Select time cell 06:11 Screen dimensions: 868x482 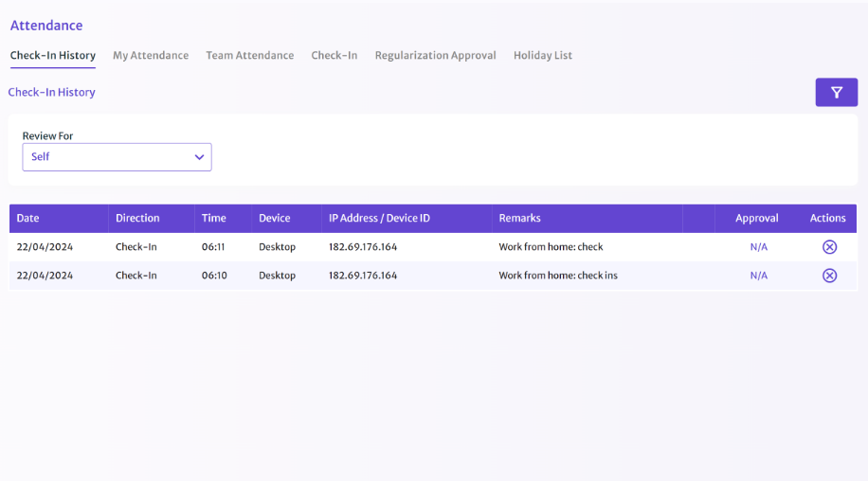coord(213,247)
